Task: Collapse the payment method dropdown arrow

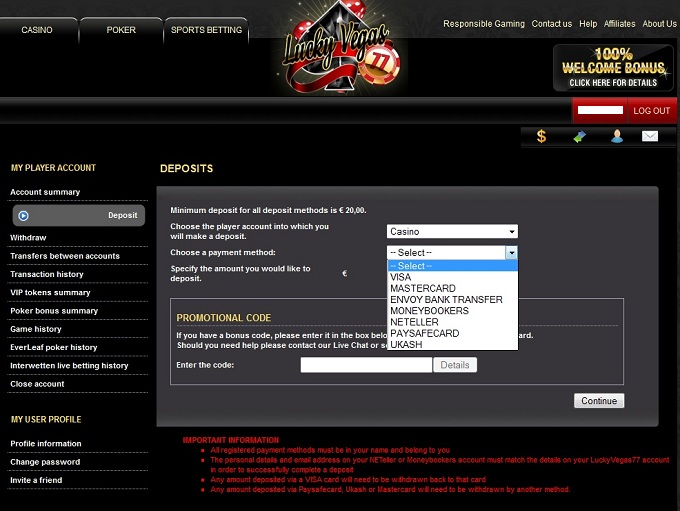Action: click(x=512, y=253)
